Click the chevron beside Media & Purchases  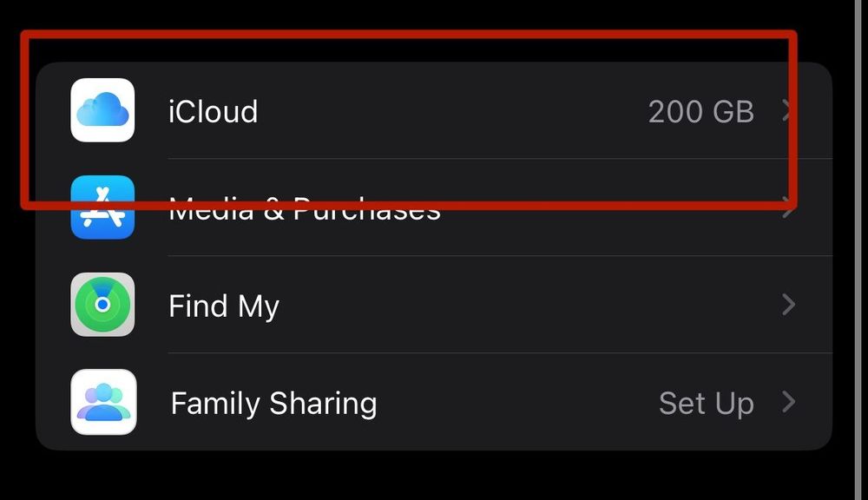(788, 210)
